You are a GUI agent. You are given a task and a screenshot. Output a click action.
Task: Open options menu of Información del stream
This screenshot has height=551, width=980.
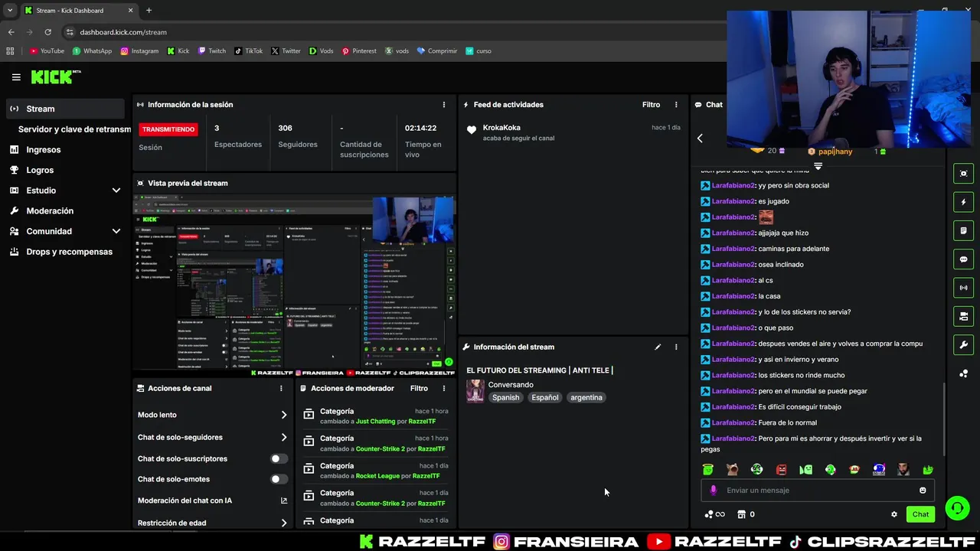pyautogui.click(x=675, y=347)
